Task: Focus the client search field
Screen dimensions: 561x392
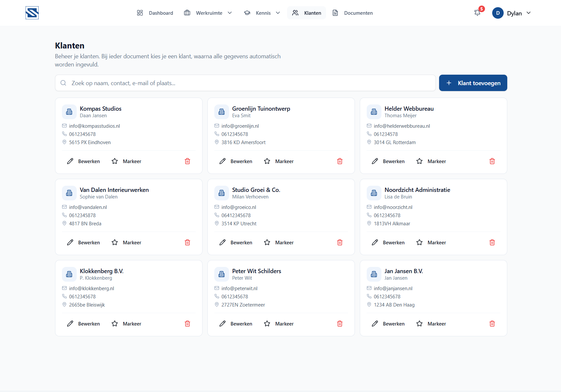Action: (x=245, y=83)
